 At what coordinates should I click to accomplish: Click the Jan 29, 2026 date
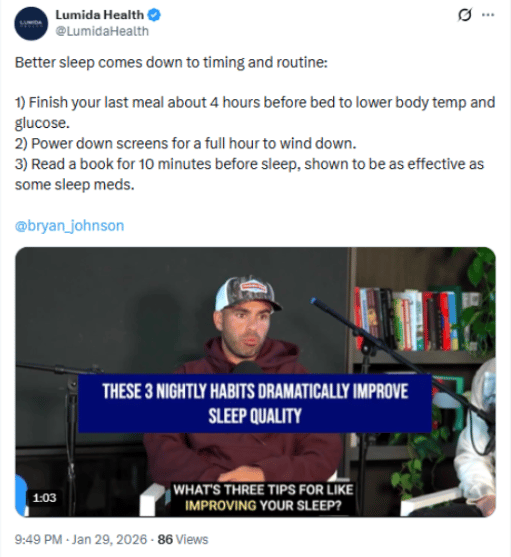[109, 539]
